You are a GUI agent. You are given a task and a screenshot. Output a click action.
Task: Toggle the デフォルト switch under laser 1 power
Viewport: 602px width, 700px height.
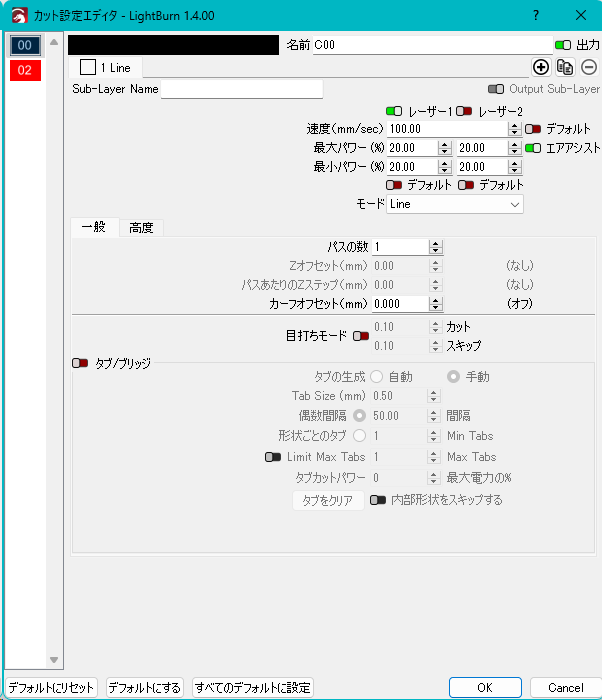[x=394, y=185]
